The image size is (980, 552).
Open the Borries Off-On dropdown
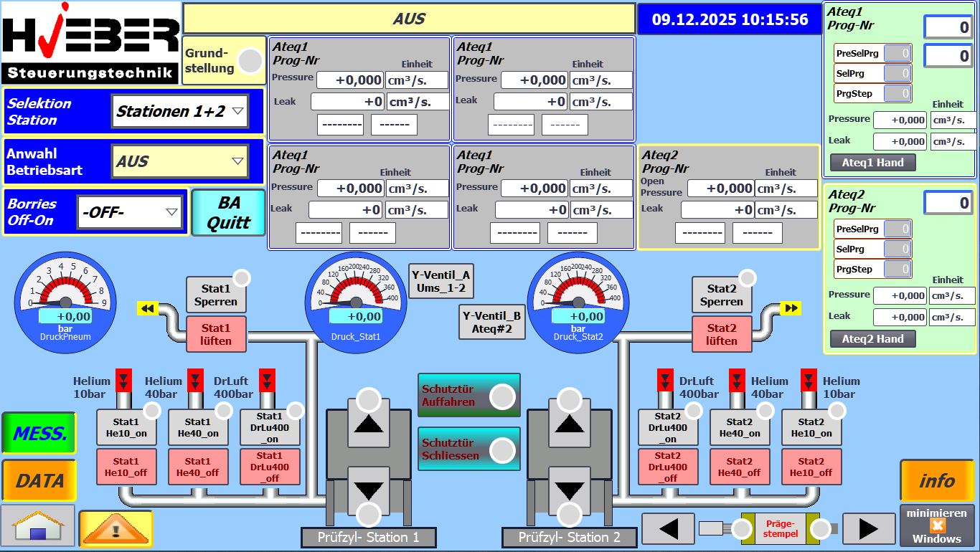(x=130, y=212)
